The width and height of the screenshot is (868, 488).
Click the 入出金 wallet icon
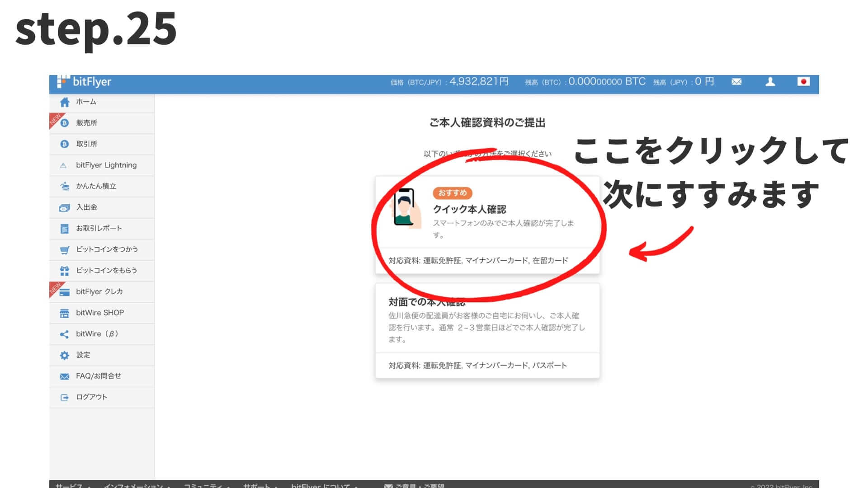pos(64,207)
